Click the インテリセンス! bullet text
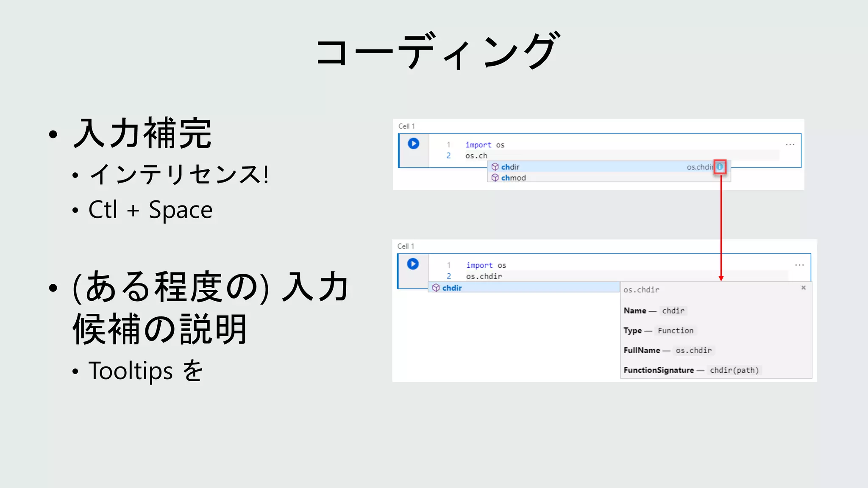Screen dimensions: 868x488 (x=179, y=174)
